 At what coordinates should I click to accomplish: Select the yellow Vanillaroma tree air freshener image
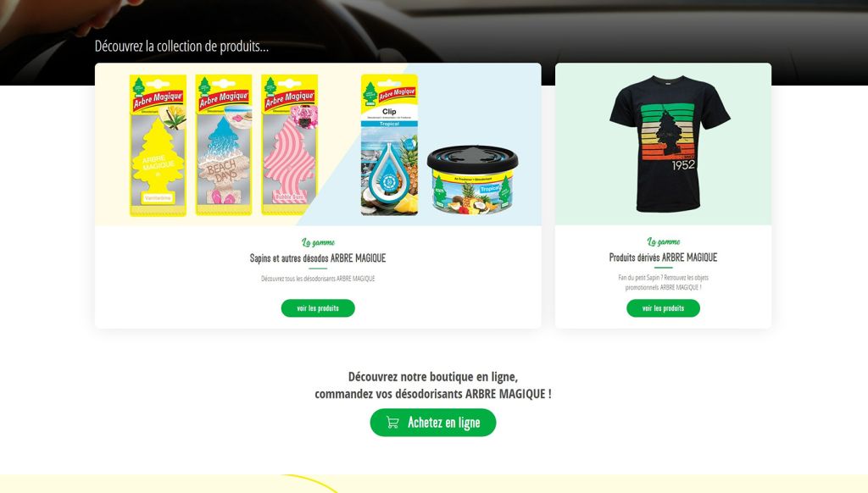pos(158,145)
